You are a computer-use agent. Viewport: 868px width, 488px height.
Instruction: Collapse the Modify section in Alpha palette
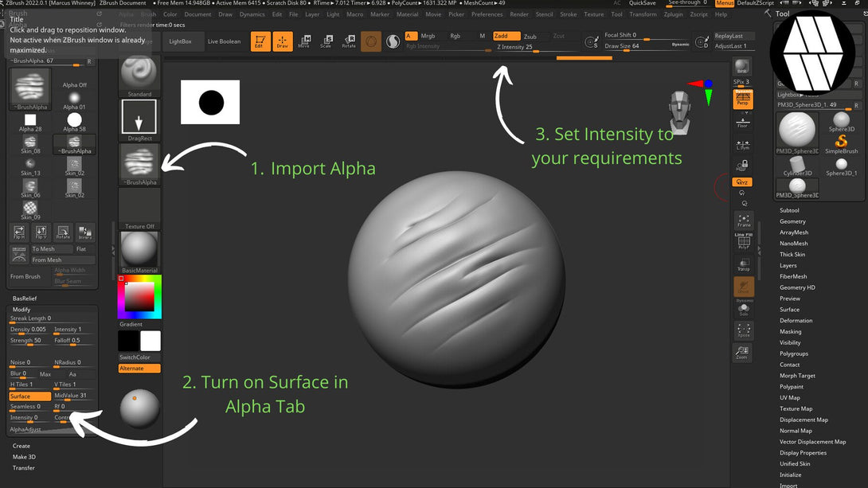[x=21, y=310]
